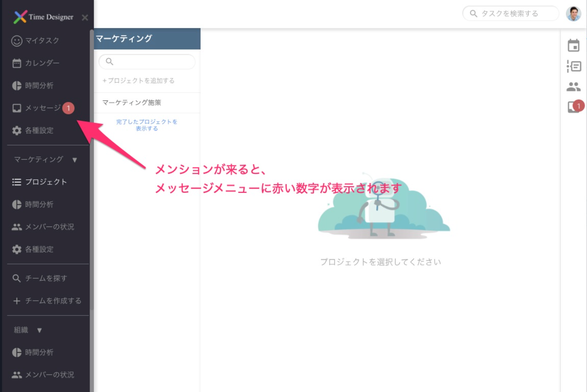Collapse the 組織 section triangle
The height and width of the screenshot is (392, 587).
click(40, 330)
